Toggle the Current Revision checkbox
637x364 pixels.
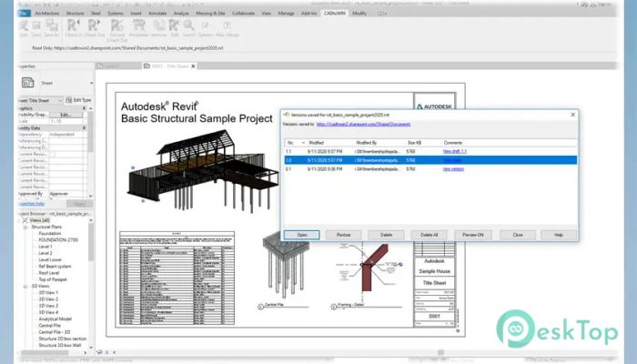pyautogui.click(x=52, y=154)
